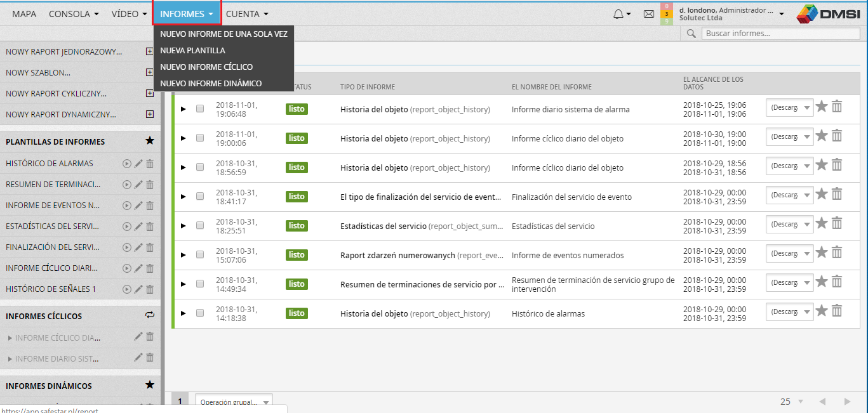Open the VÍDEO menu

coord(129,14)
